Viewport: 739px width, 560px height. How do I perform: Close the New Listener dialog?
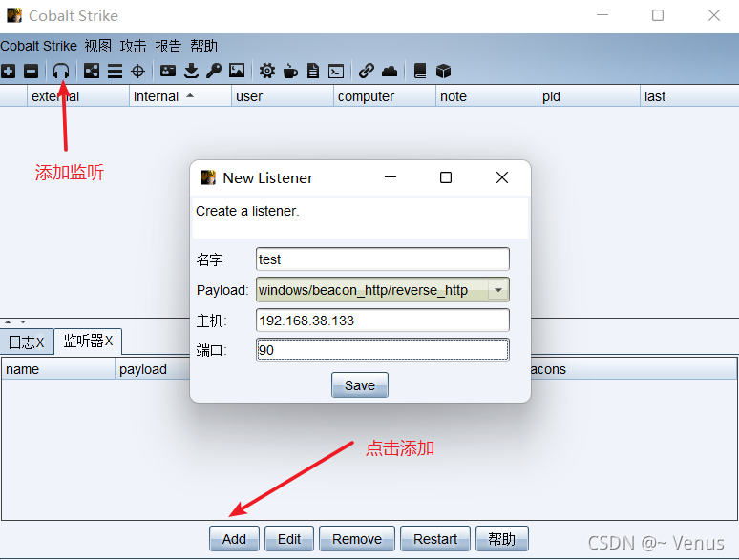502,177
